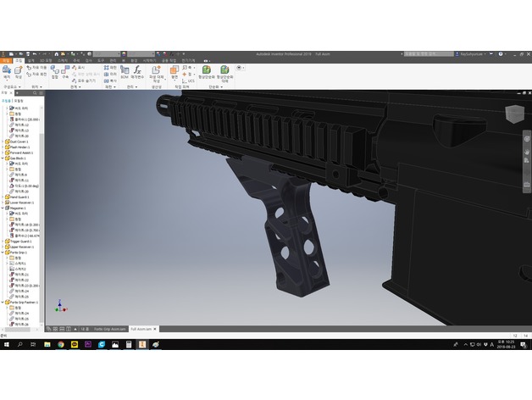
Task: Expand the Hand Guard:1 tree node
Action: [3, 197]
